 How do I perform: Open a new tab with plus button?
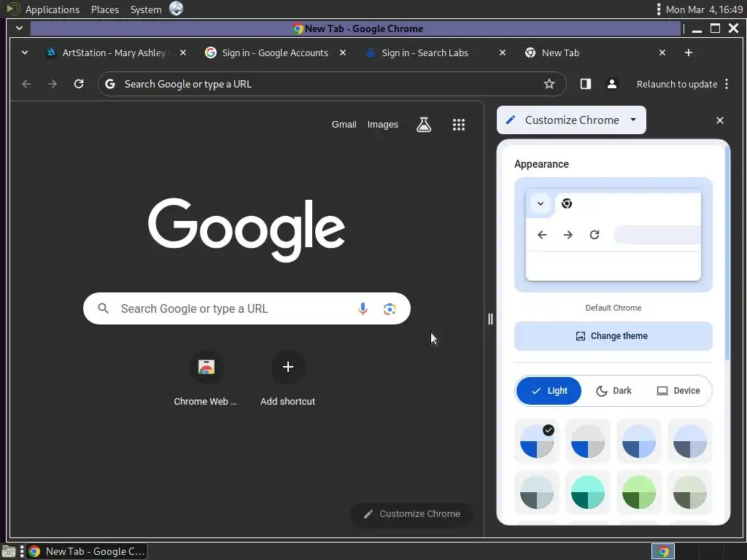689,52
